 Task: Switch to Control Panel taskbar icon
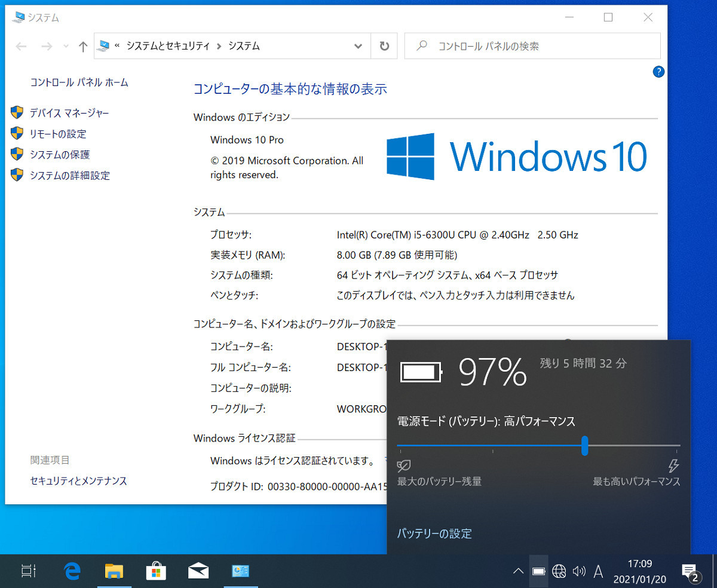[x=240, y=571]
